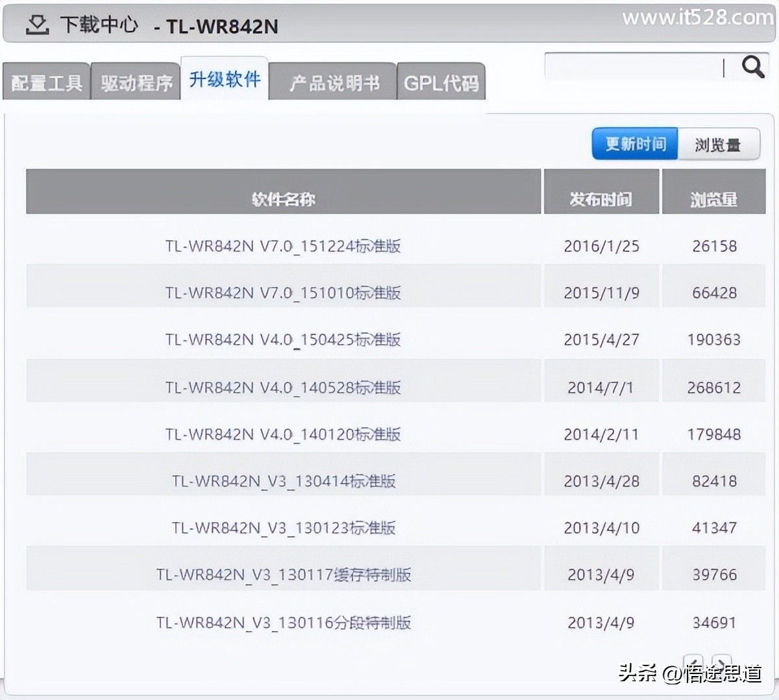Focus the search input box
This screenshot has width=779, height=700.
click(x=634, y=66)
